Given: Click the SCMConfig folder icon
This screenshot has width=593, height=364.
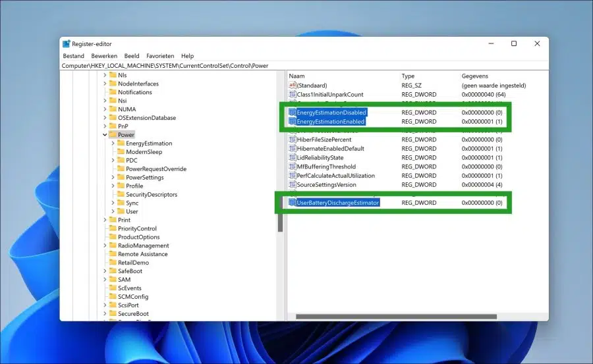Looking at the screenshot, I should (x=113, y=296).
